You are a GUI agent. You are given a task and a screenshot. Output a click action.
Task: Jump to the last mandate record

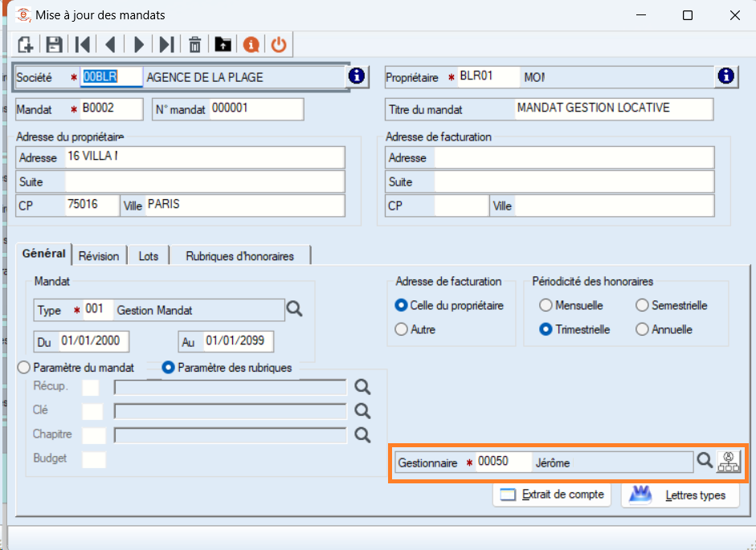click(x=167, y=45)
